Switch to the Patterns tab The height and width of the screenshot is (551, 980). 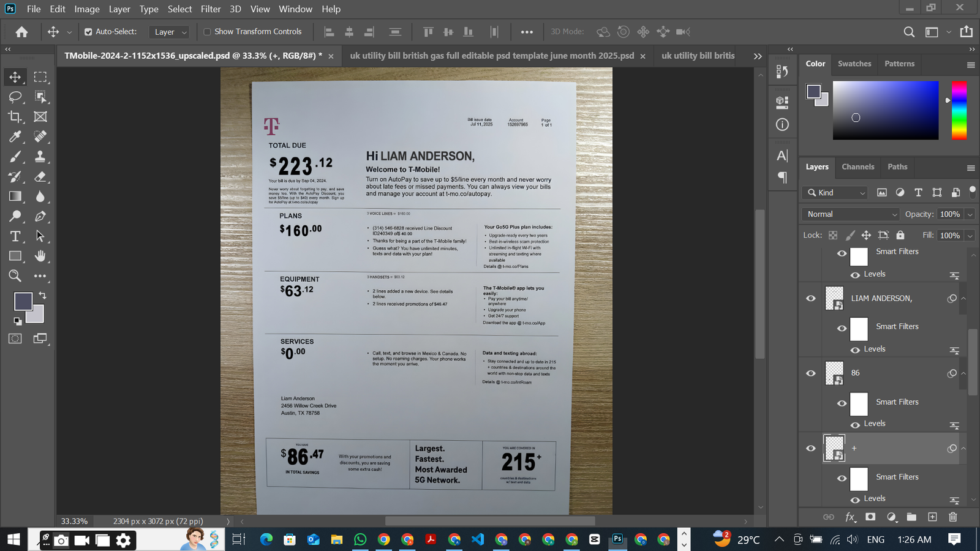[899, 64]
